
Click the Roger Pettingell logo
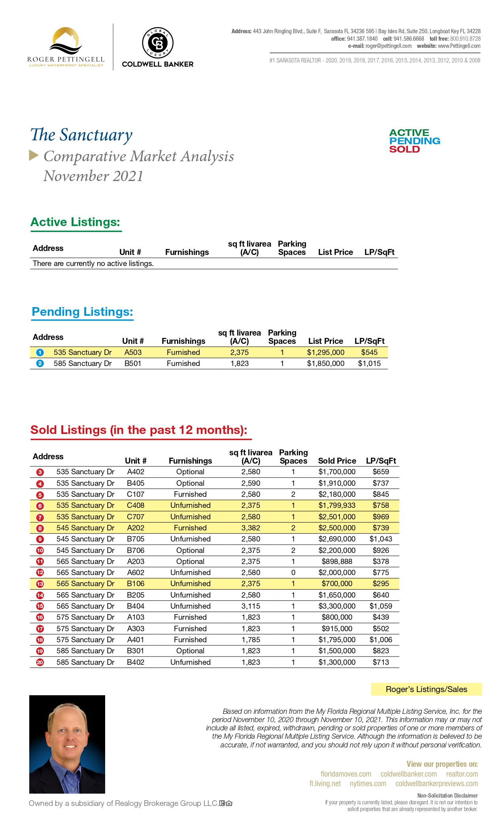[x=66, y=47]
